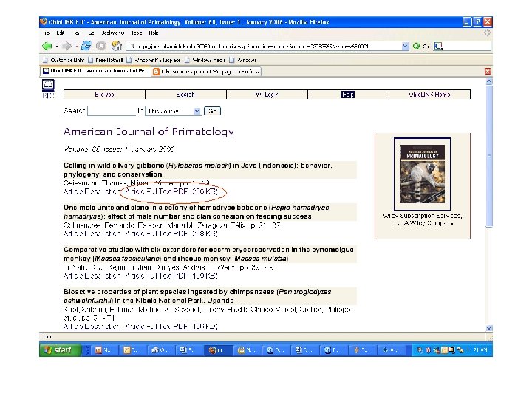Open the Help menu in menu bar
Image resolution: width=532 pixels, height=399 pixels.
pyautogui.click(x=154, y=33)
